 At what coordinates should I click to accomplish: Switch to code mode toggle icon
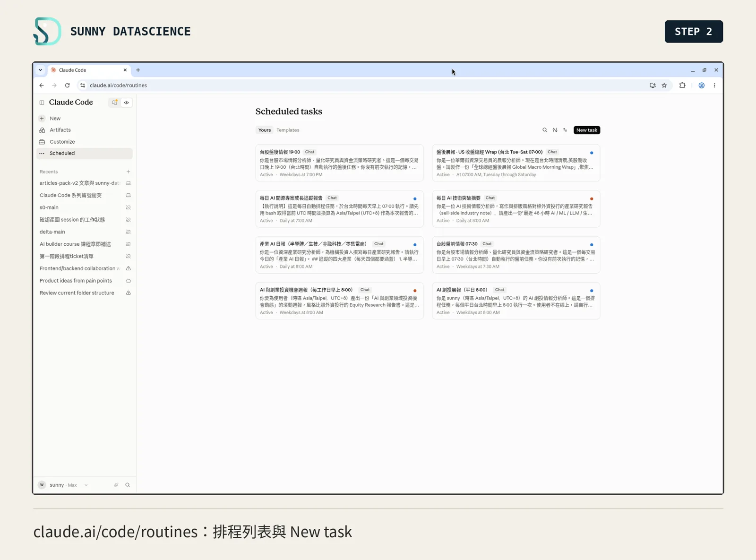(x=127, y=103)
